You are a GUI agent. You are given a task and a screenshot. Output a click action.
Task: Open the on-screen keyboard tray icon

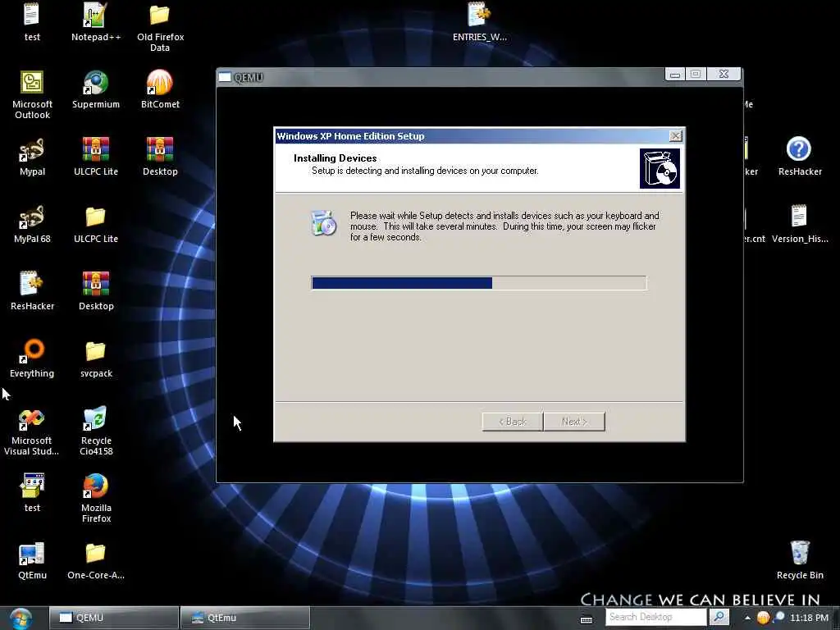click(587, 619)
